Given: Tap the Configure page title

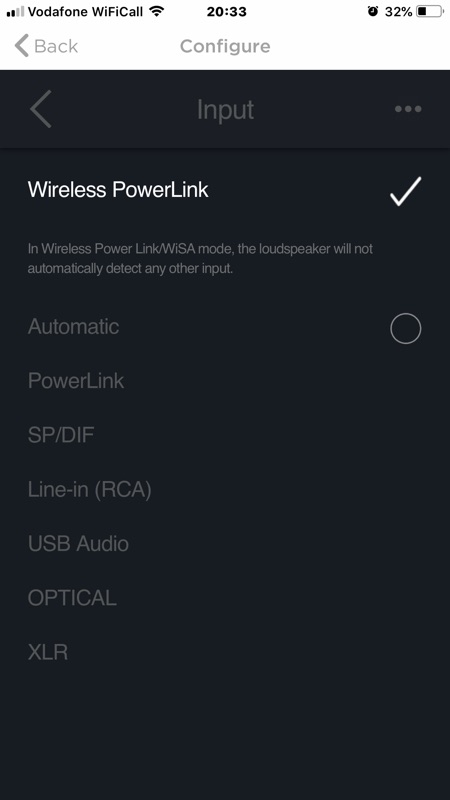Looking at the screenshot, I should pos(225,46).
